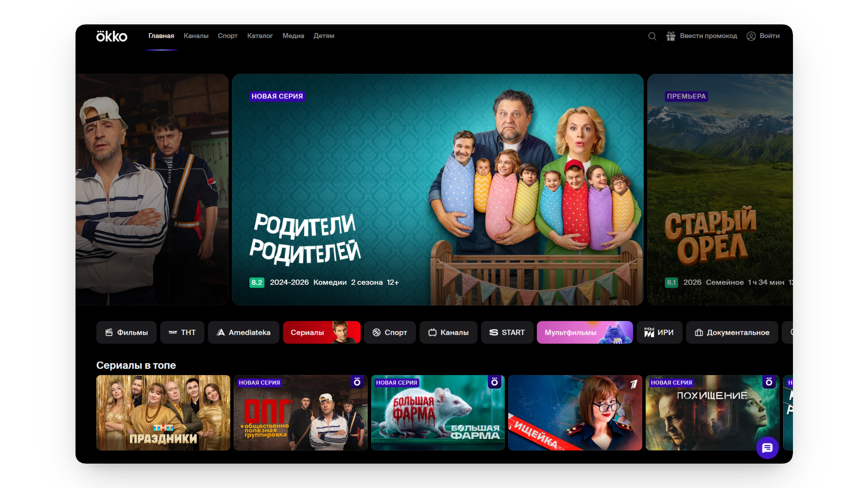Open the chat support bubble

click(767, 448)
